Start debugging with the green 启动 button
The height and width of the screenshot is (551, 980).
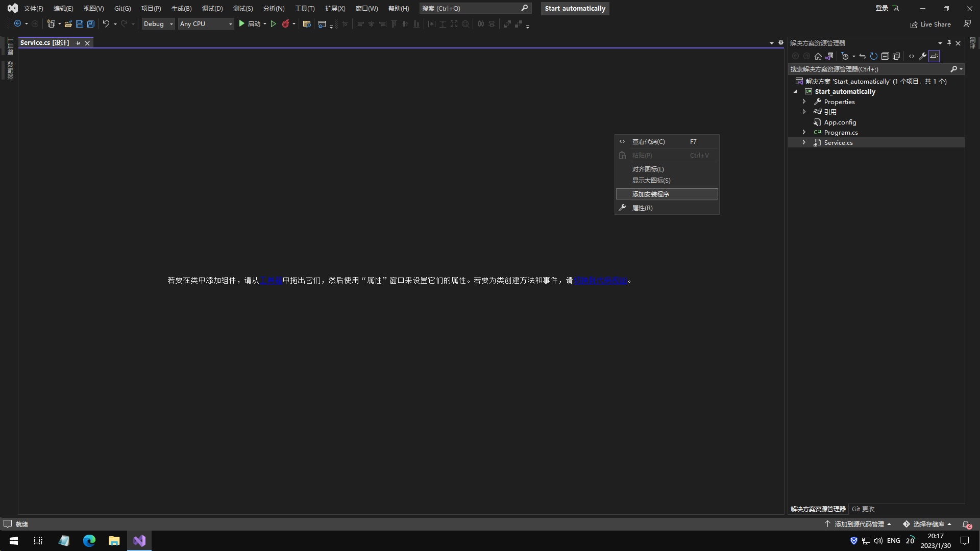(250, 24)
